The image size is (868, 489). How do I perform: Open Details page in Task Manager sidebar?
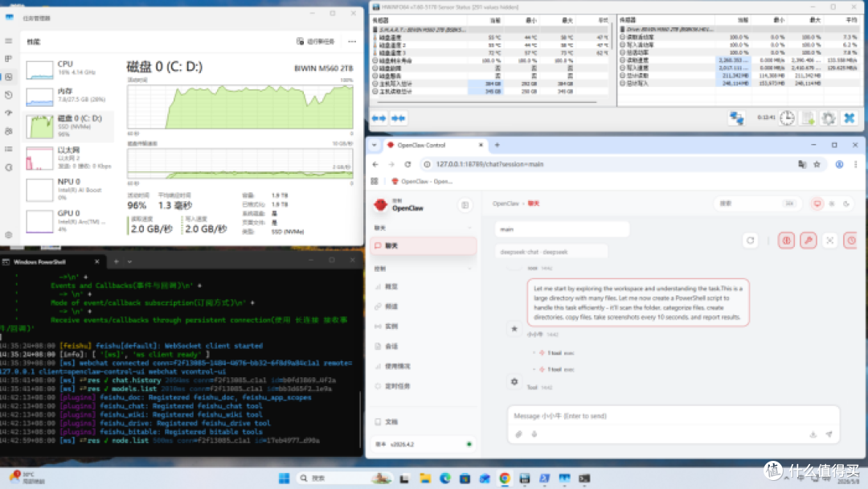pos(8,149)
